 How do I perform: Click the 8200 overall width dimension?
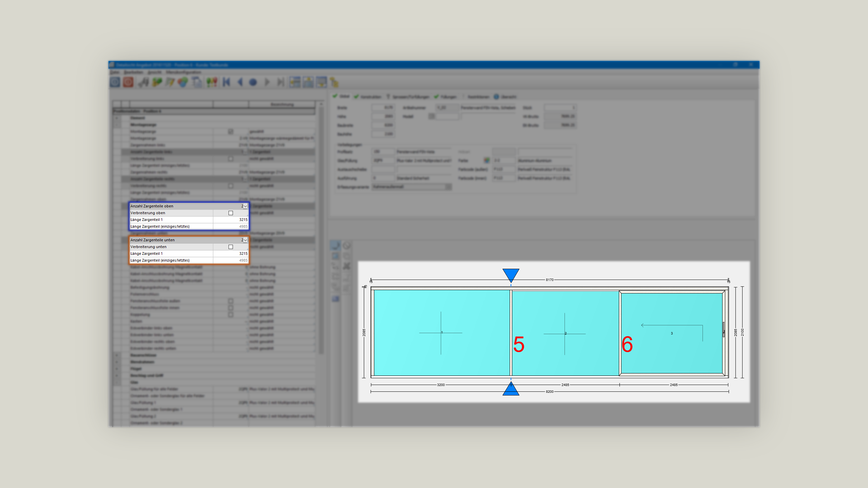[x=550, y=391]
